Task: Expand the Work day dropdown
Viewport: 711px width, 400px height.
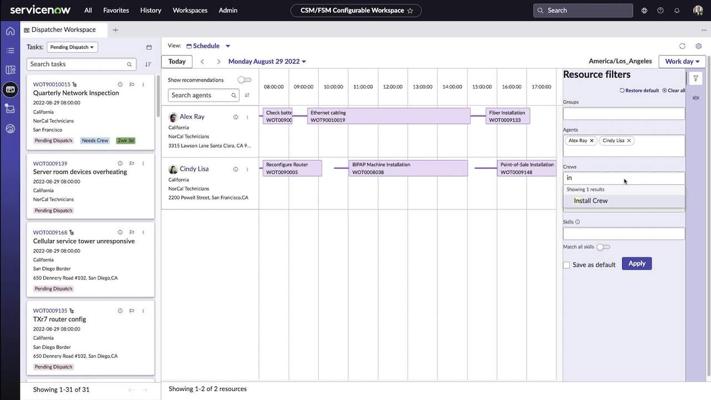Action: [683, 62]
